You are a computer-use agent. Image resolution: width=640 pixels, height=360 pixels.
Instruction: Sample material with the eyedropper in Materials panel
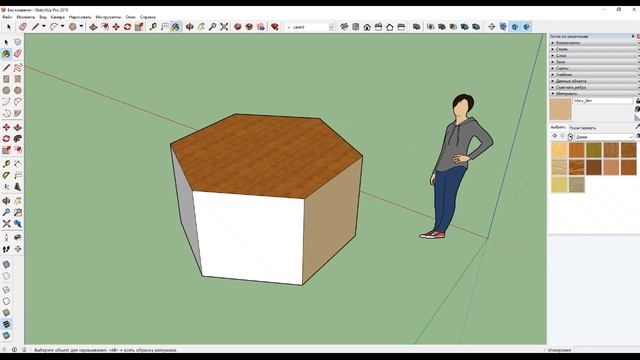click(638, 127)
